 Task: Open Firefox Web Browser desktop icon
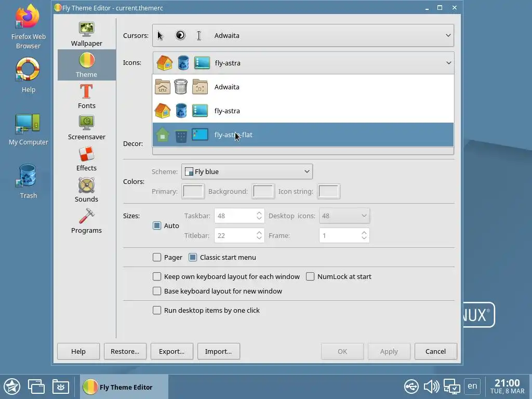[x=28, y=26]
